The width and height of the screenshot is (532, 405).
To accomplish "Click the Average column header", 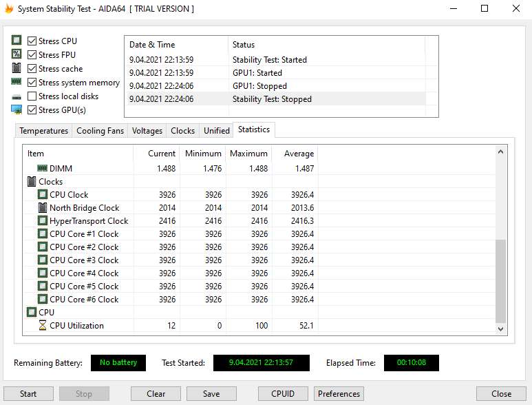I will [x=295, y=154].
